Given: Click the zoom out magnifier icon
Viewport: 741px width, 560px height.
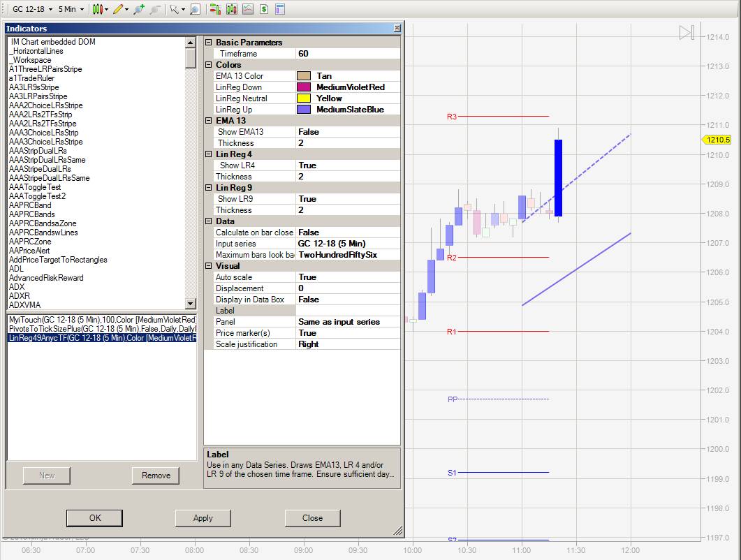Looking at the screenshot, I should coord(154,9).
